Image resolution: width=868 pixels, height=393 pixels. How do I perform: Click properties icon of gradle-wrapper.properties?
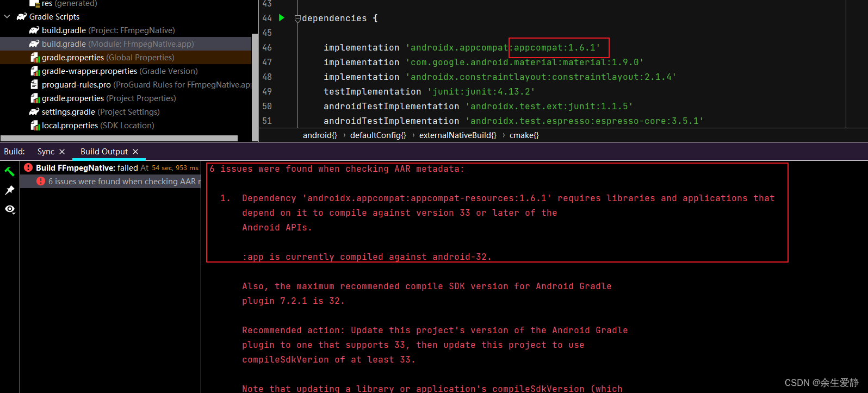pos(35,71)
